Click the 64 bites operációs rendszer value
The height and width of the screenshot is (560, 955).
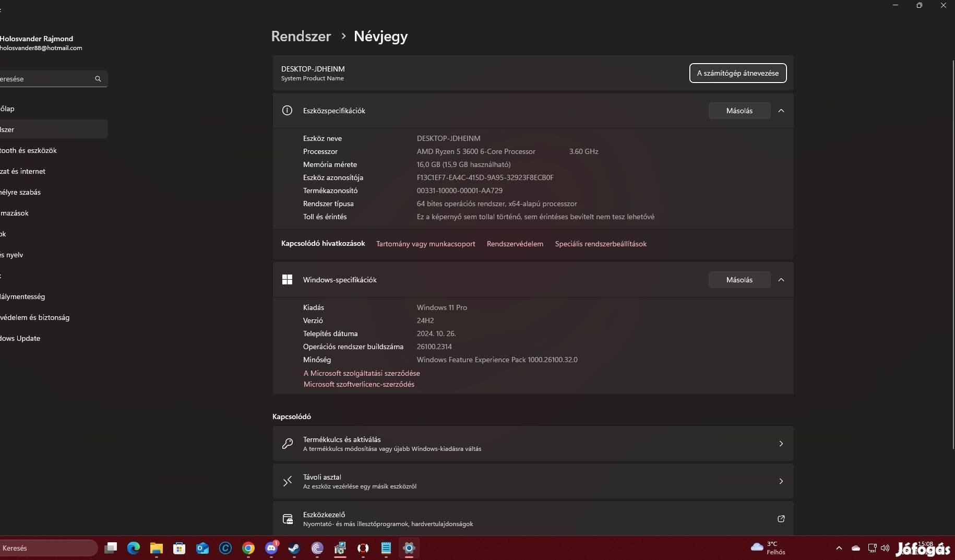pyautogui.click(x=497, y=204)
